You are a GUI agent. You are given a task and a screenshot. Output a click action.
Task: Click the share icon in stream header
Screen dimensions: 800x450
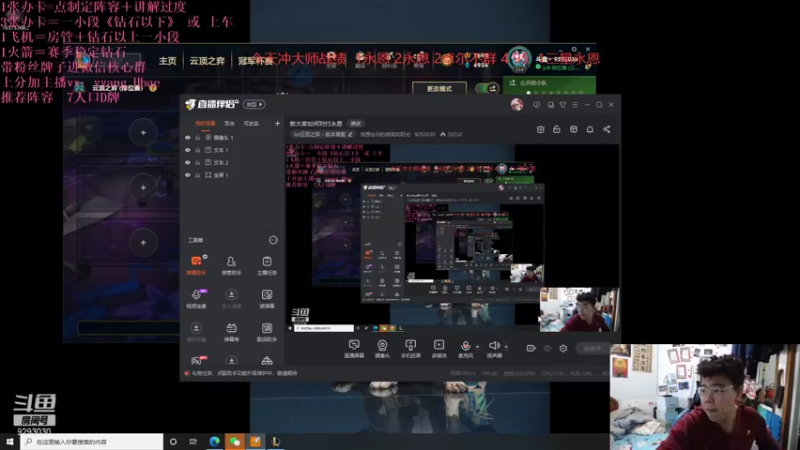point(607,130)
